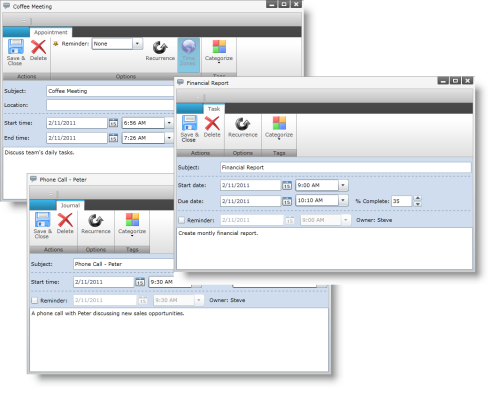This screenshot has width=500, height=394.
Task: Open the 6:56 AM start time dropdown
Action: [169, 123]
